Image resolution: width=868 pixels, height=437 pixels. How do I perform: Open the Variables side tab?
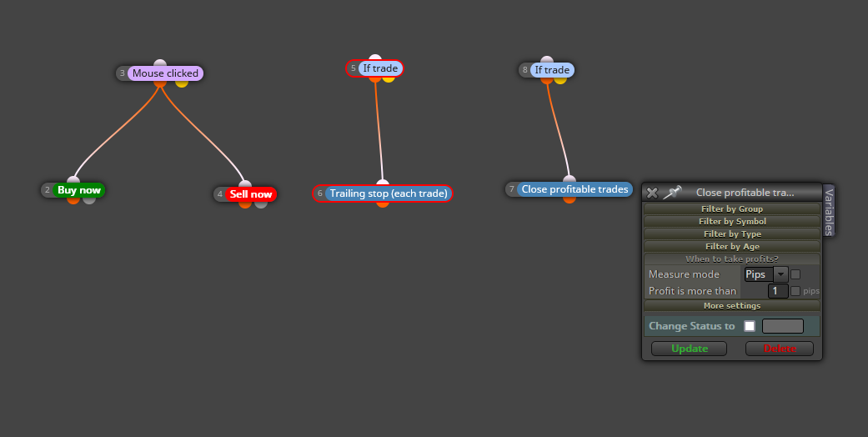tap(829, 212)
